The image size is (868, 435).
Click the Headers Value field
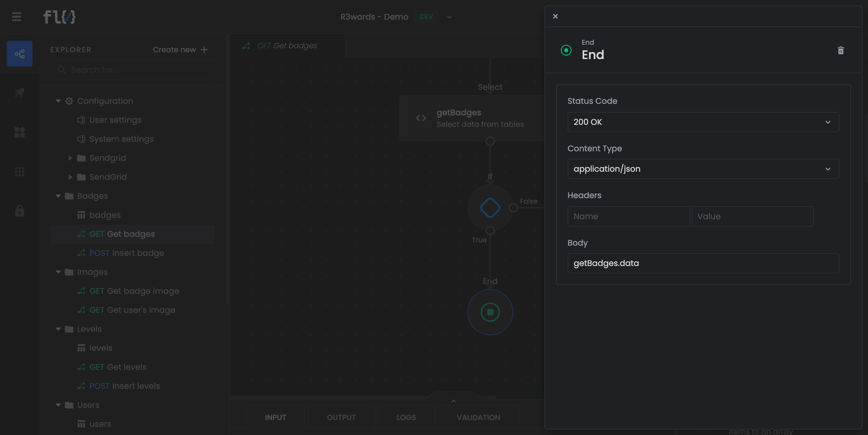pyautogui.click(x=752, y=216)
